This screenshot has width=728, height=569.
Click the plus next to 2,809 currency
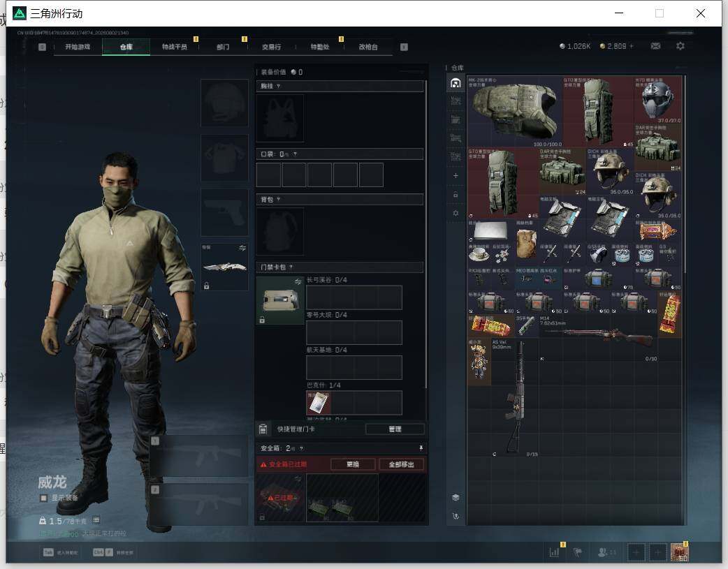click(631, 46)
